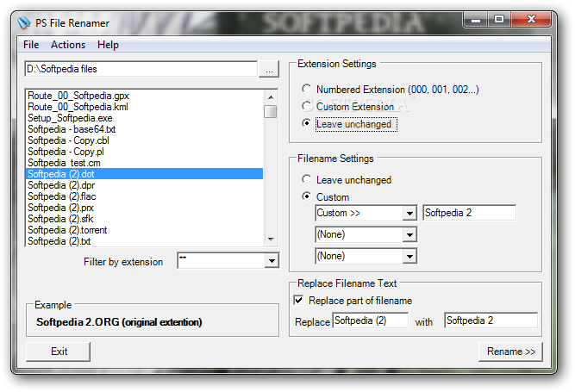Click the file list scrollbar thumb
The height and width of the screenshot is (392, 575).
coord(271,111)
